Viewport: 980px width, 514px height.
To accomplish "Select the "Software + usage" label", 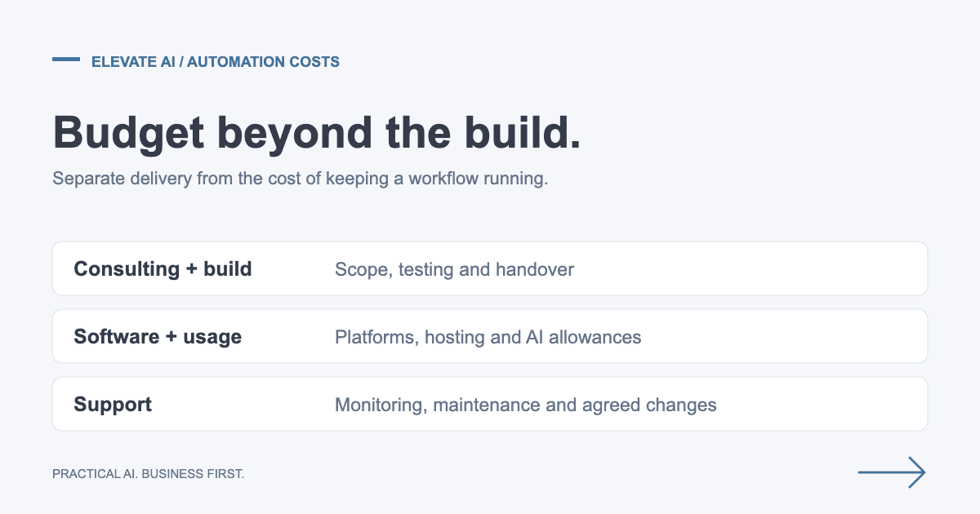I will 158,336.
